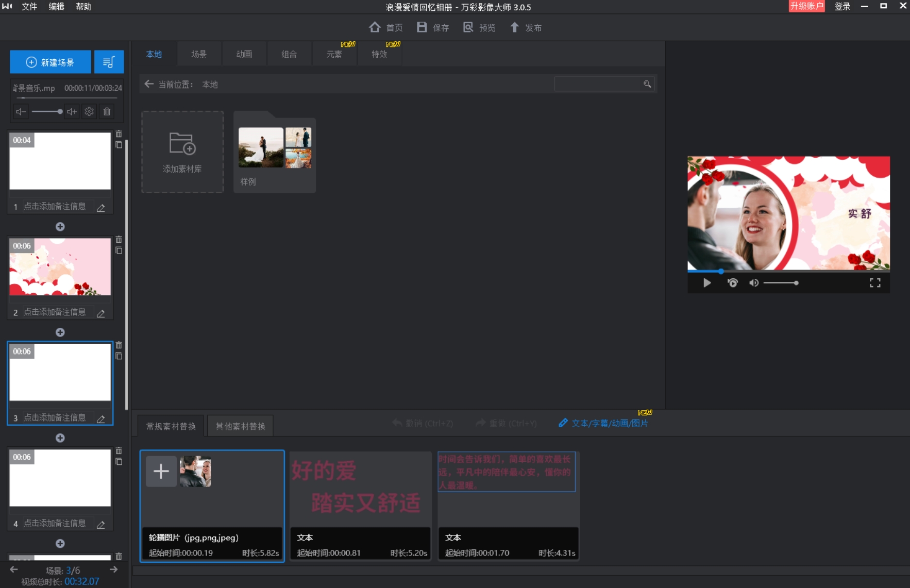This screenshot has height=588, width=910.
Task: Edit the note for scene 3
Action: click(x=101, y=419)
